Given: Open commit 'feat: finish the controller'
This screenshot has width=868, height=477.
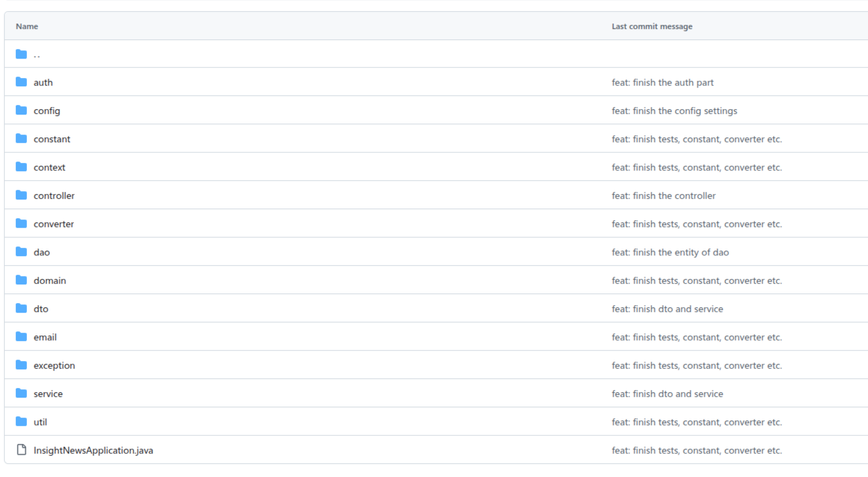Looking at the screenshot, I should pyautogui.click(x=664, y=196).
